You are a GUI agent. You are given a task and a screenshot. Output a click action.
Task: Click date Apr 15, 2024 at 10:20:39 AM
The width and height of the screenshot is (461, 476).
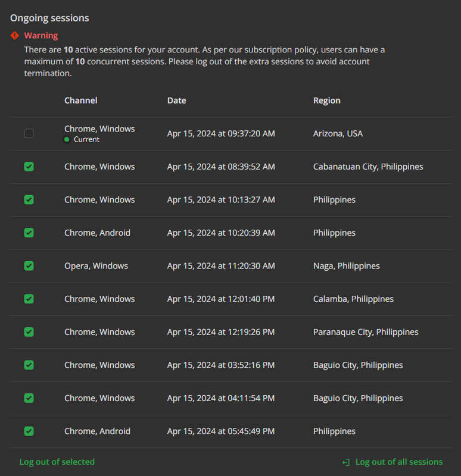coord(221,233)
